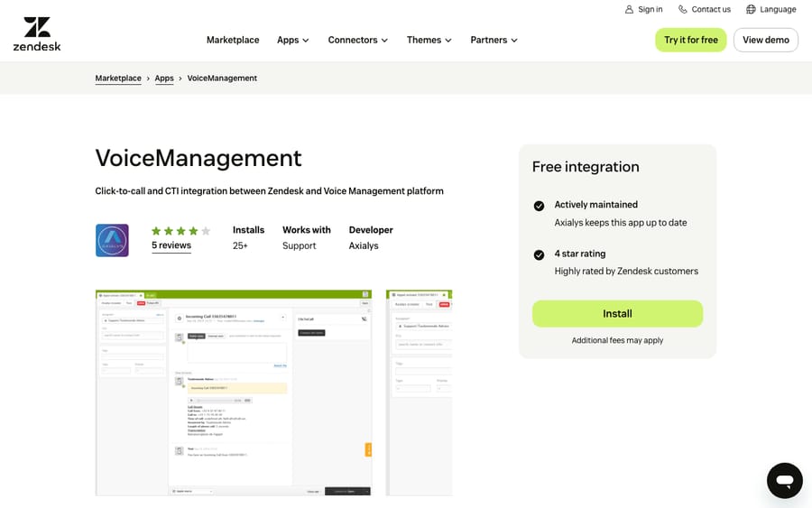Click the Click-to-call and CTI description text
812x508 pixels.
(x=269, y=191)
